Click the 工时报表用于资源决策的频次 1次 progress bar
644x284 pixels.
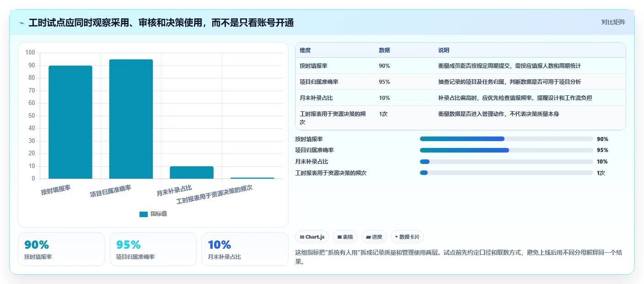point(506,173)
